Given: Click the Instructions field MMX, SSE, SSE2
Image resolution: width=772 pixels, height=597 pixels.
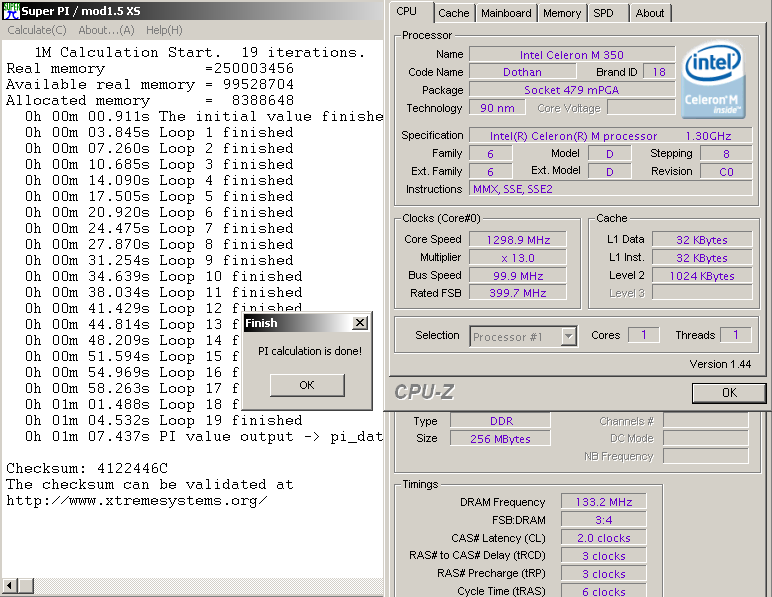Looking at the screenshot, I should (611, 189).
